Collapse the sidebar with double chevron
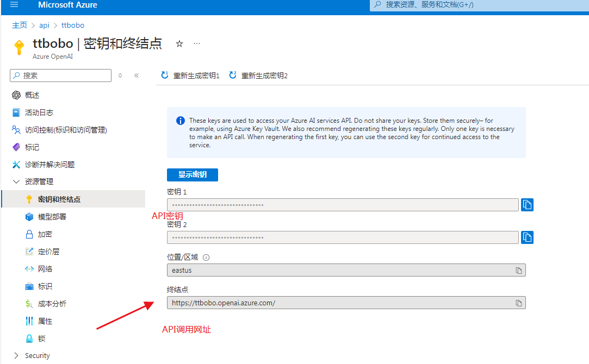 point(137,76)
